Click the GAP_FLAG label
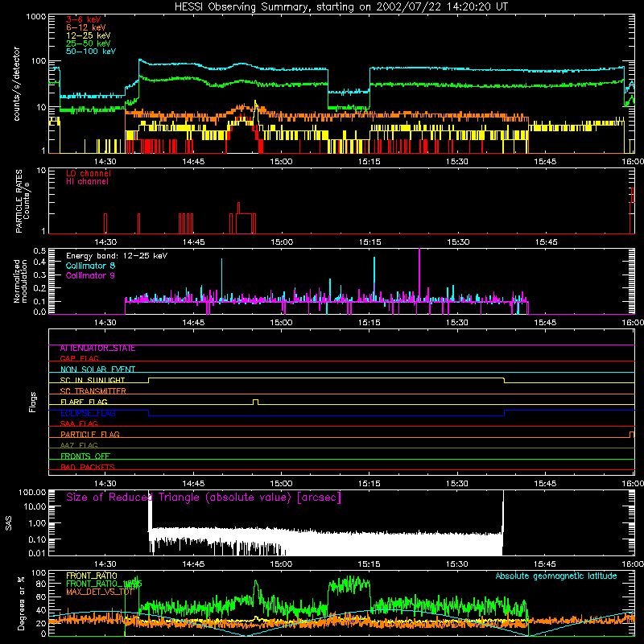 79,358
